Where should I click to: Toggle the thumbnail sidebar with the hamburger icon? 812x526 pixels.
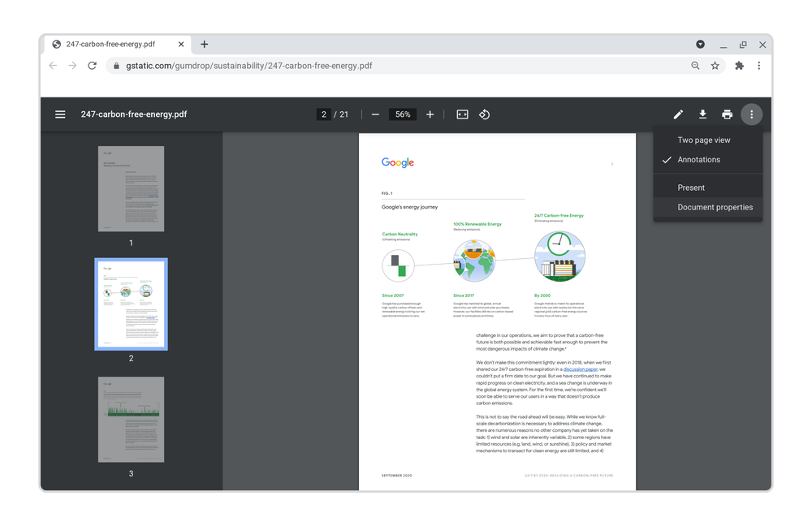click(x=60, y=114)
